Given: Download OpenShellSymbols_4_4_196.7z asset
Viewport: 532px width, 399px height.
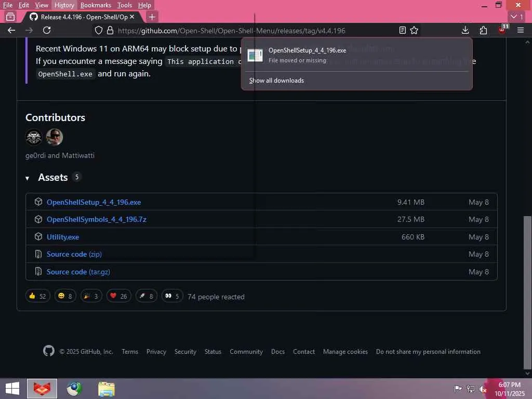Looking at the screenshot, I should point(96,219).
